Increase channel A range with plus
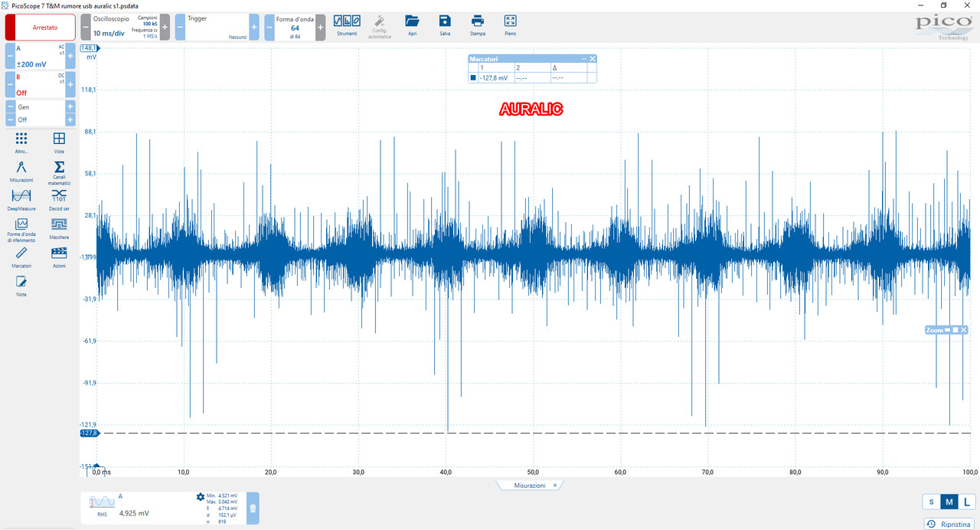The width and height of the screenshot is (980, 530). point(70,56)
